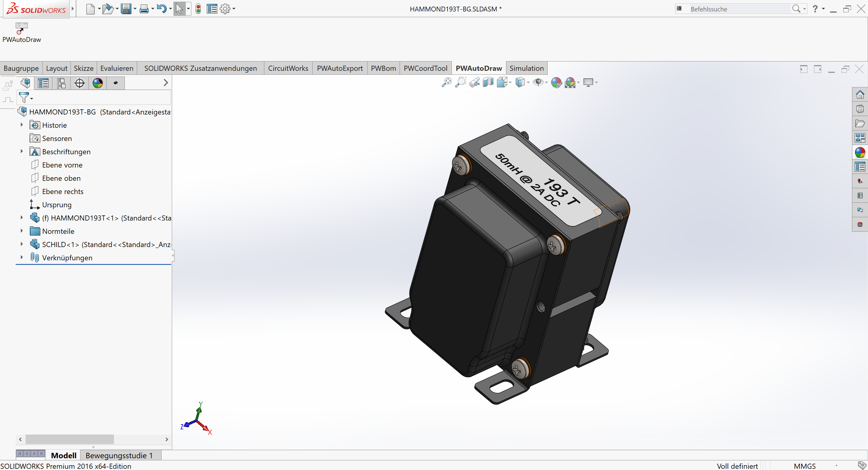Click the feature tree horizontal scrollbar
This screenshot has width=868, height=470.
70,439
